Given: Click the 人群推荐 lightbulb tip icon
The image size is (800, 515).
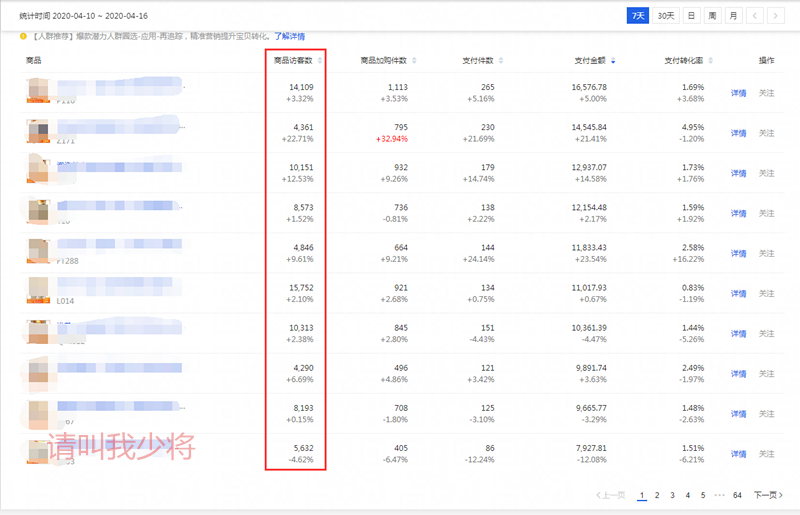Looking at the screenshot, I should click(x=24, y=36).
